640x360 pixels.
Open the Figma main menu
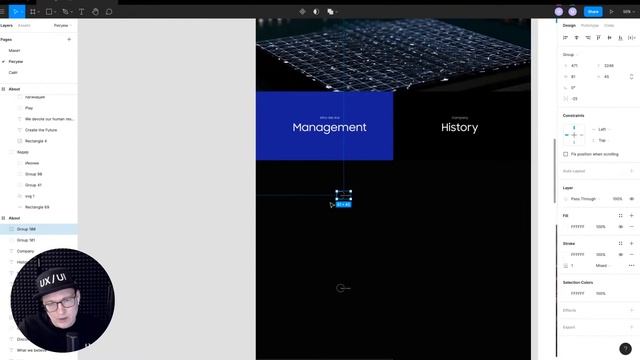(x=3, y=11)
